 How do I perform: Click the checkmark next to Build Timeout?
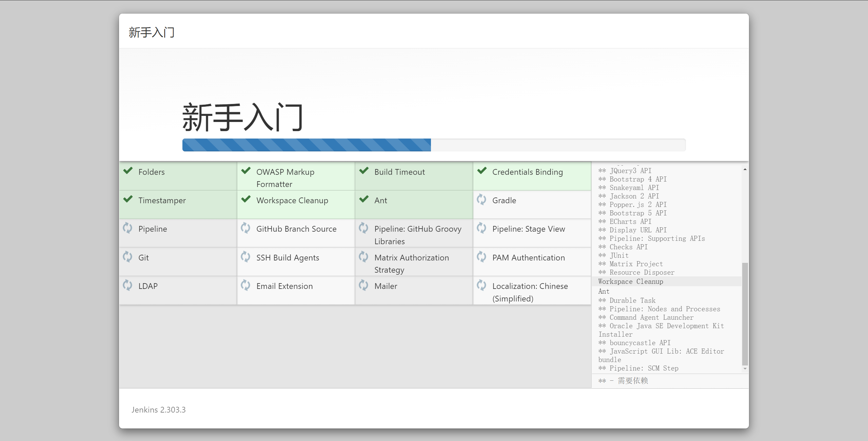tap(364, 171)
